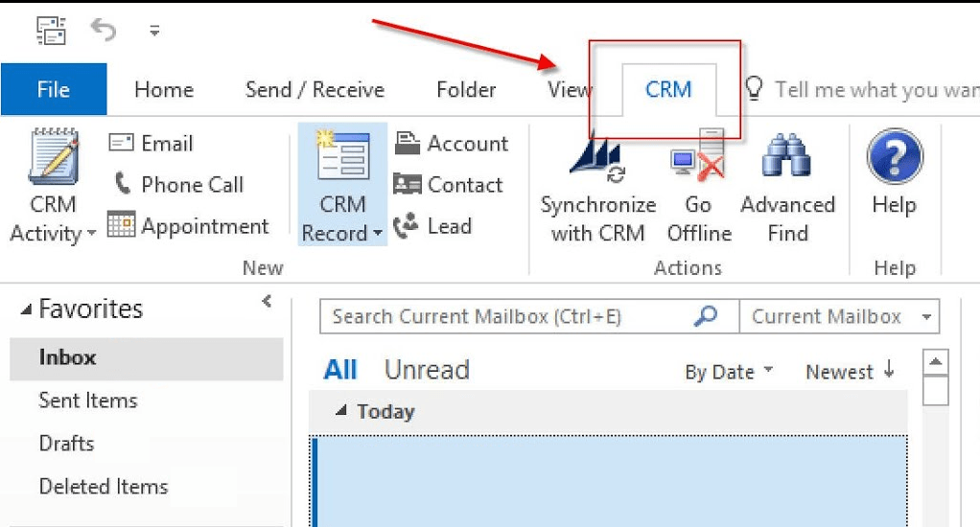Create a new Contact record
This screenshot has height=527, width=980.
[449, 185]
